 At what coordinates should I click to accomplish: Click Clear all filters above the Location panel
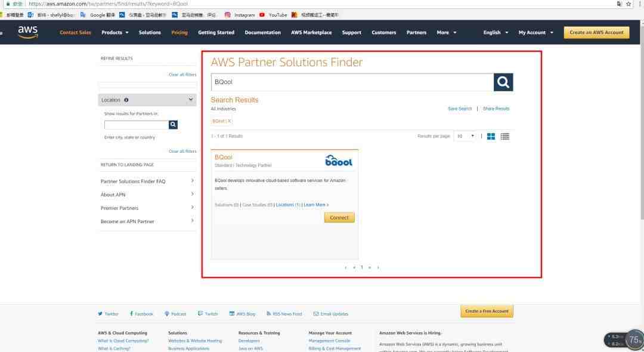182,75
